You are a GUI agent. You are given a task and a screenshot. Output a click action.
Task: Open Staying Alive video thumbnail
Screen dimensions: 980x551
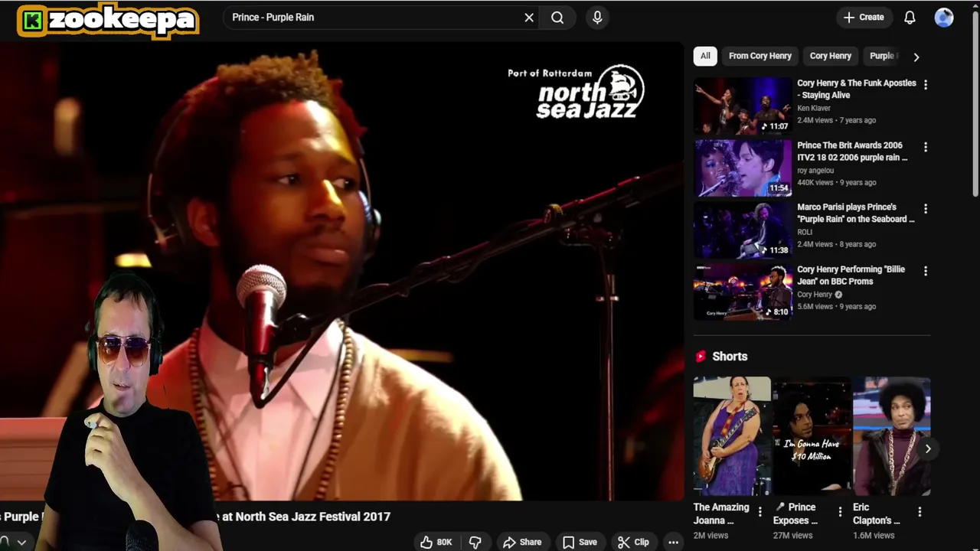point(743,105)
